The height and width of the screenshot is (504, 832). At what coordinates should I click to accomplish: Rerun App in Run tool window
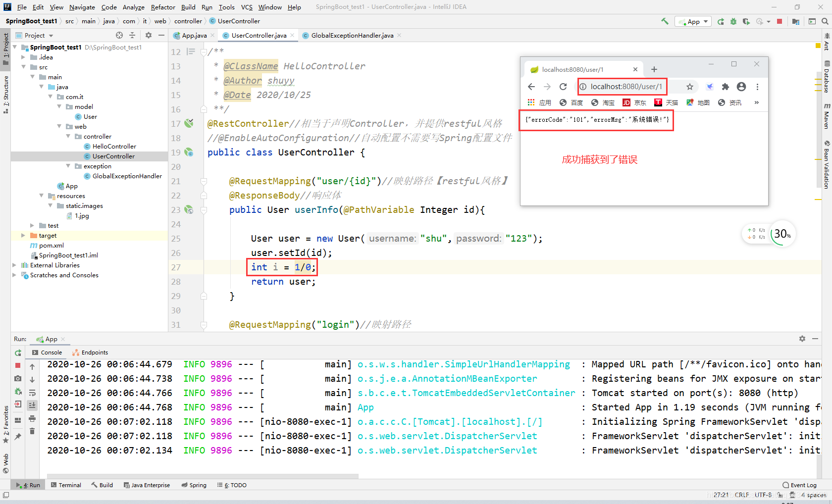(x=18, y=353)
